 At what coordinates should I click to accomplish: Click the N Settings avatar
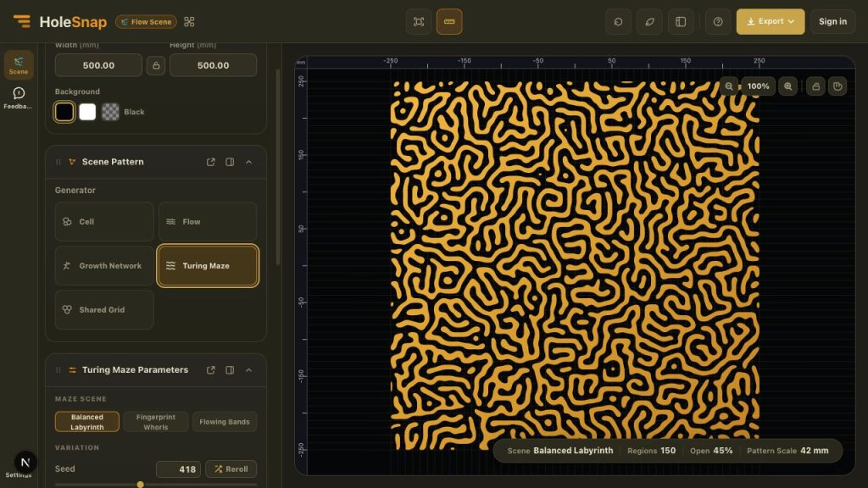point(25,462)
